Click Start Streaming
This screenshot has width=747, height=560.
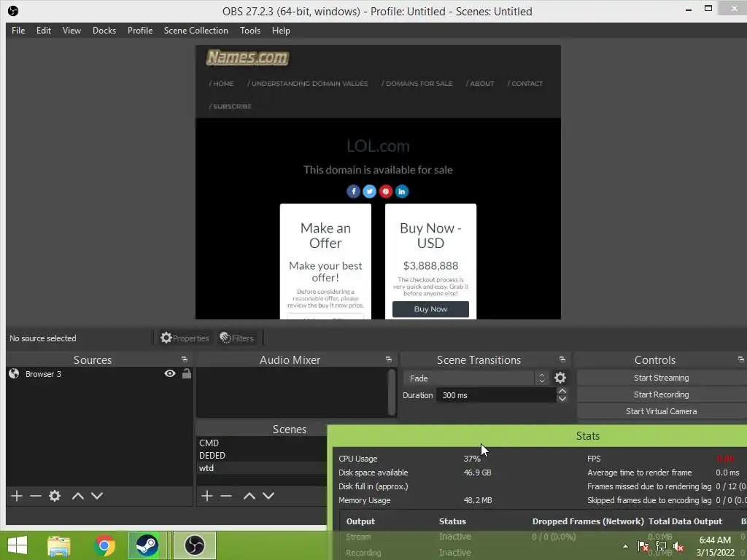pos(661,378)
